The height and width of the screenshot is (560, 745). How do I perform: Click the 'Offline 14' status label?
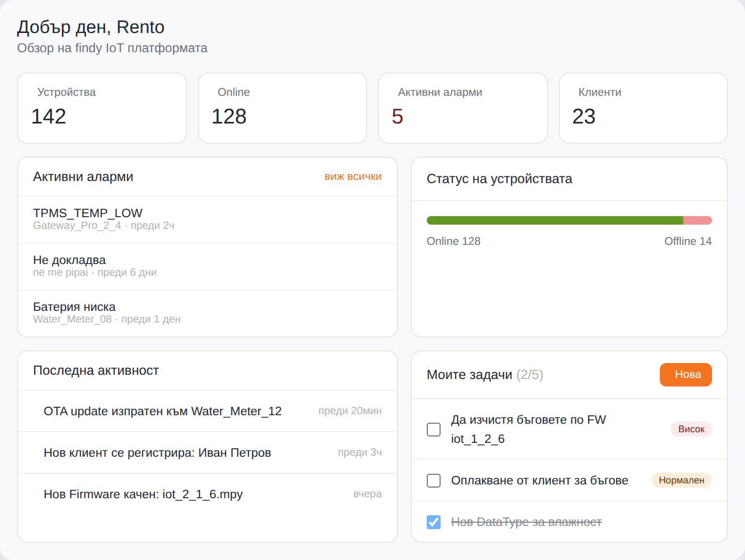[688, 241]
